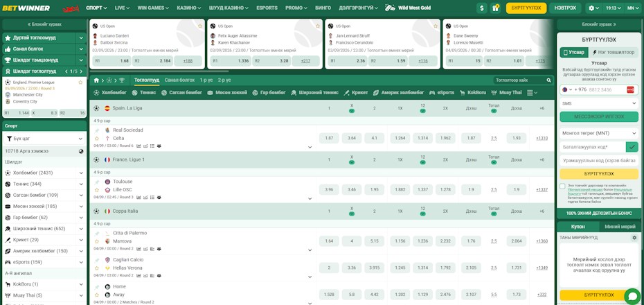644x305 pixels.
Task: Click the phone number input field
Action: point(607,89)
